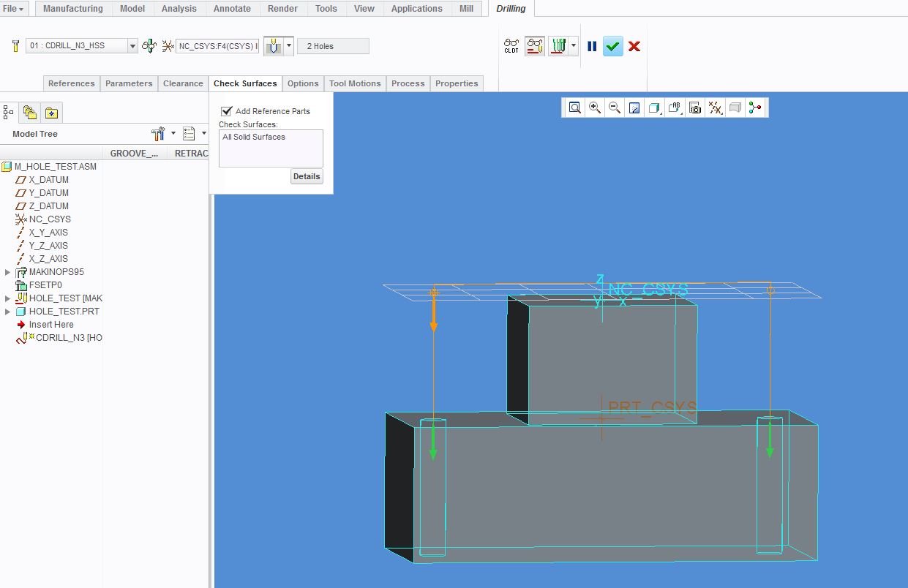This screenshot has height=588, width=908.
Task: Expand the HOLE_TEST.PRT tree node
Action: point(7,312)
